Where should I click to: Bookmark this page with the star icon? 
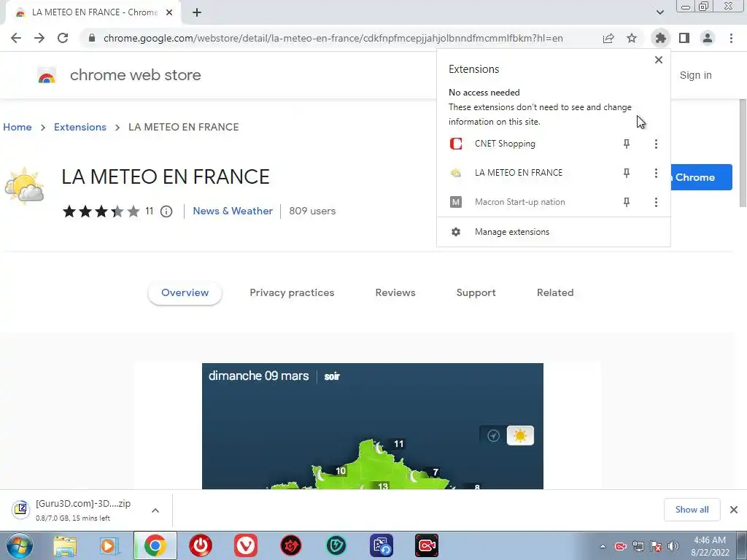click(632, 38)
